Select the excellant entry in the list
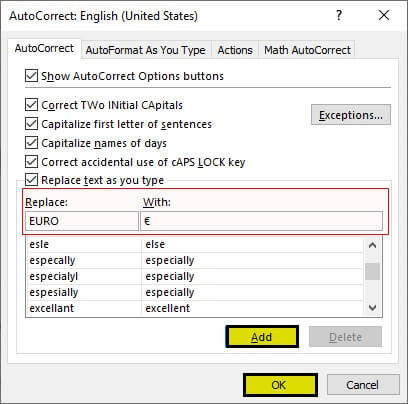Screen dimensions: 408x404 tap(194, 308)
